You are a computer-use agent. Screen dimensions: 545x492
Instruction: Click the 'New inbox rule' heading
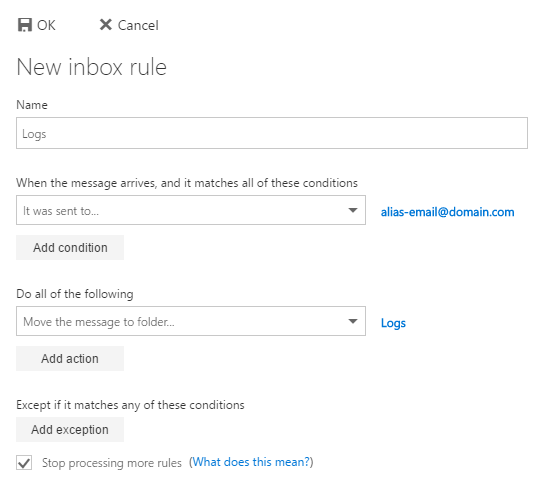92,67
